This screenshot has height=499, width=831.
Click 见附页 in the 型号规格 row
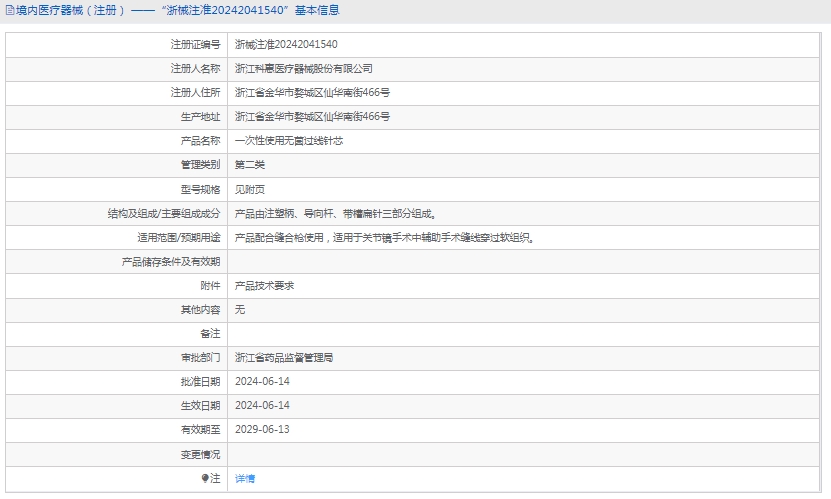tap(250, 189)
